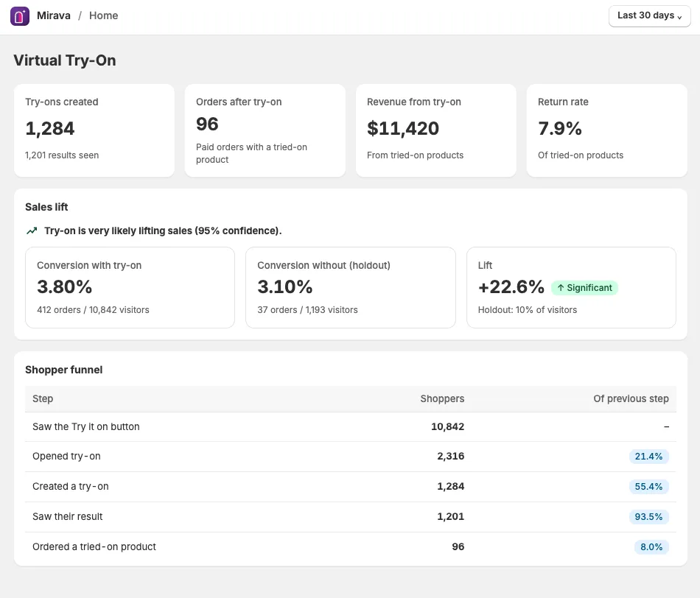
Task: Click the 'Conversion with try-on' label
Action: tap(89, 266)
